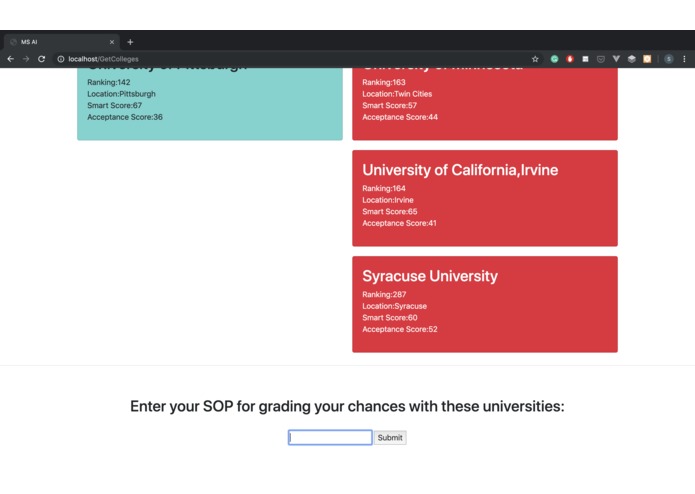
Task: Select Ranking:164 in Irvine card
Action: (x=384, y=188)
